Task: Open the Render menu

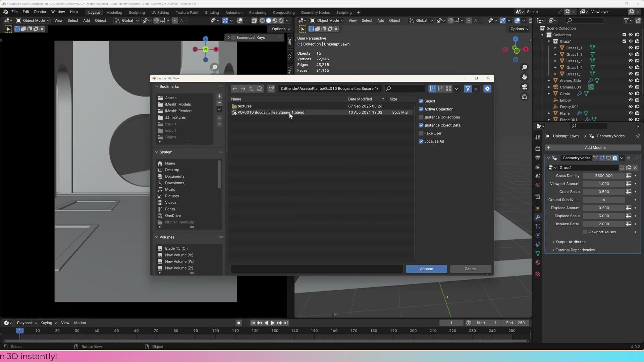Action: point(40,12)
